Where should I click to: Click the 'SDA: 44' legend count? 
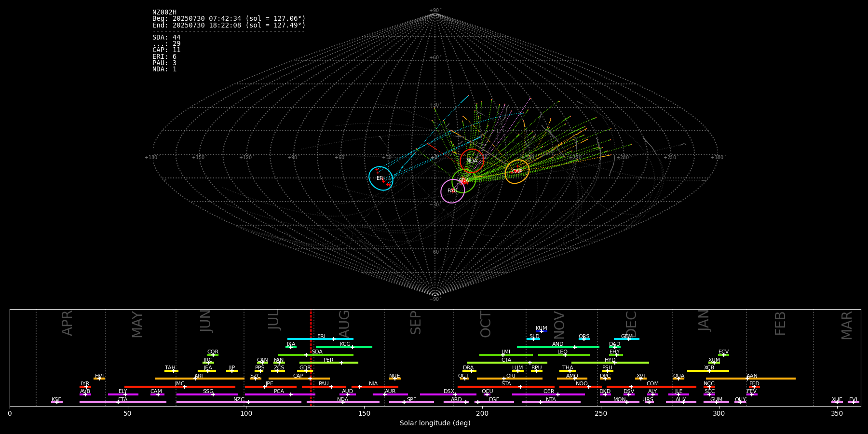[166, 38]
